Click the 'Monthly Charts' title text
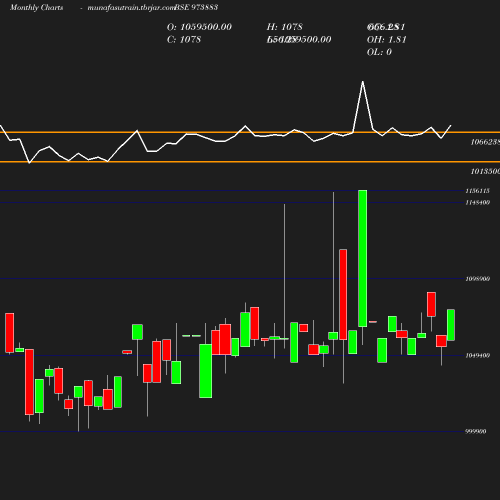The image size is (500, 500). click(36, 7)
